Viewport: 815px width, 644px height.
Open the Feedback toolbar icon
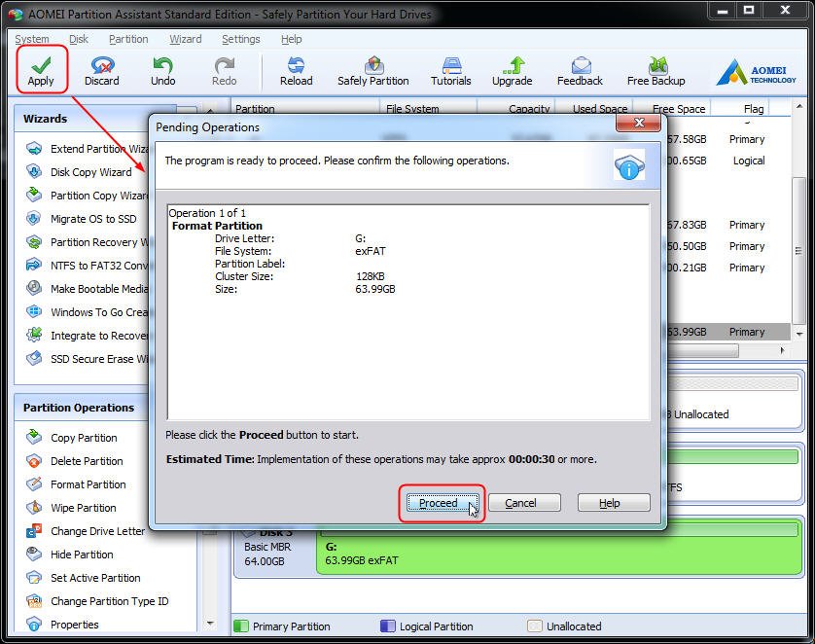580,71
